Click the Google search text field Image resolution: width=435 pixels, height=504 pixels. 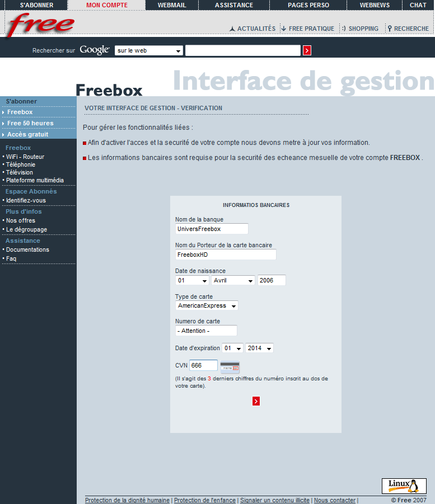[x=243, y=50]
